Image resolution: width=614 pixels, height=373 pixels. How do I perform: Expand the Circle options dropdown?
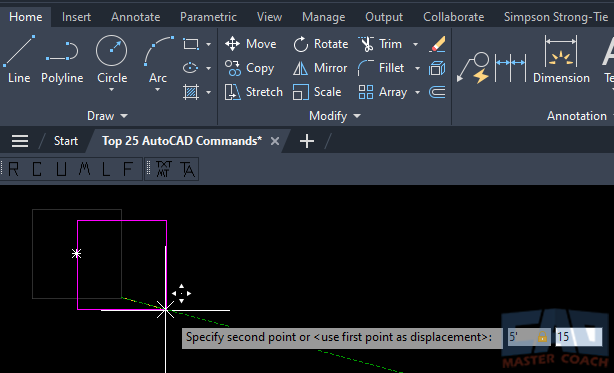[112, 90]
